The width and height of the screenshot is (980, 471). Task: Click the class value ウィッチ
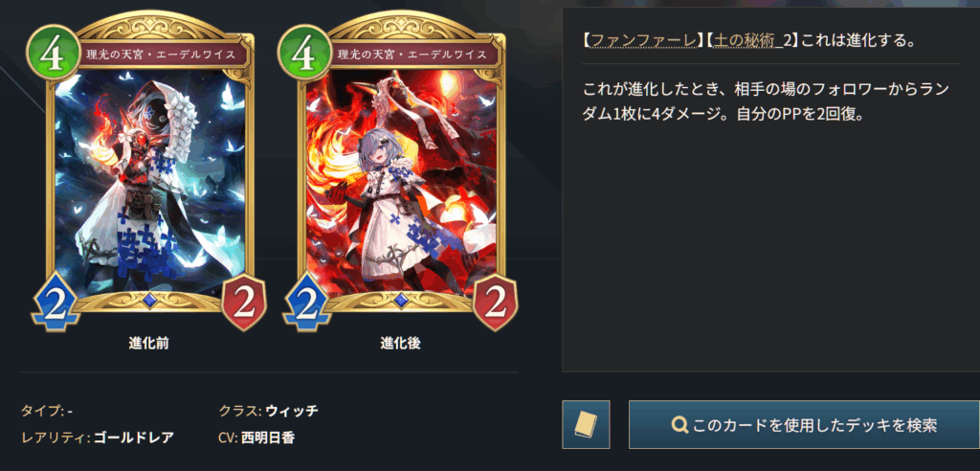(x=292, y=411)
